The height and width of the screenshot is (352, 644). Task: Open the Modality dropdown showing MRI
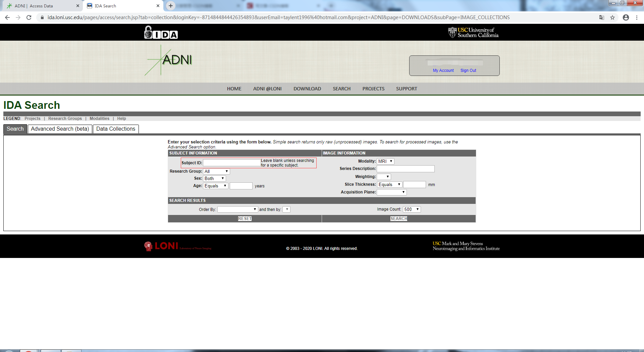click(385, 161)
